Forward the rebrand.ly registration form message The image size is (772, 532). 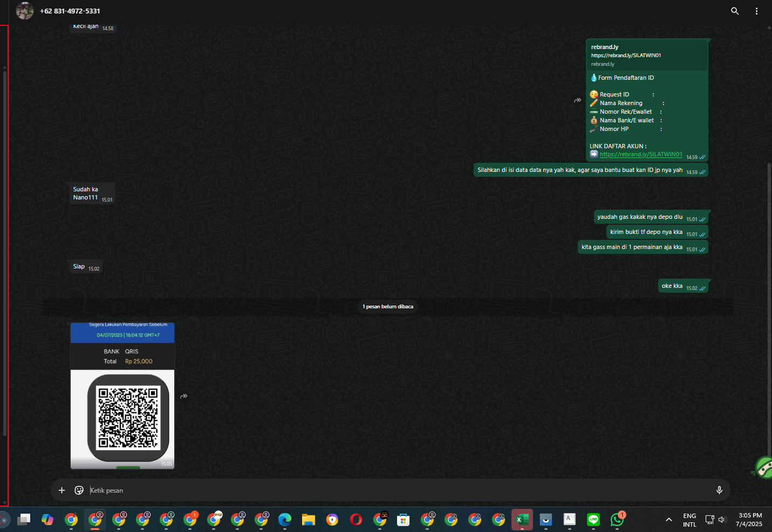click(x=578, y=100)
